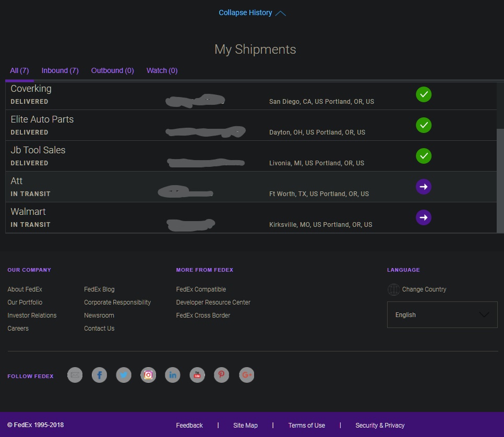Open FedEx YouTube channel icon
504x437 pixels.
[197, 375]
